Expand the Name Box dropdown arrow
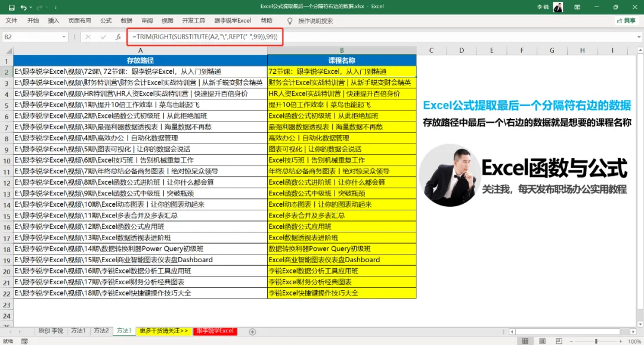 64,37
